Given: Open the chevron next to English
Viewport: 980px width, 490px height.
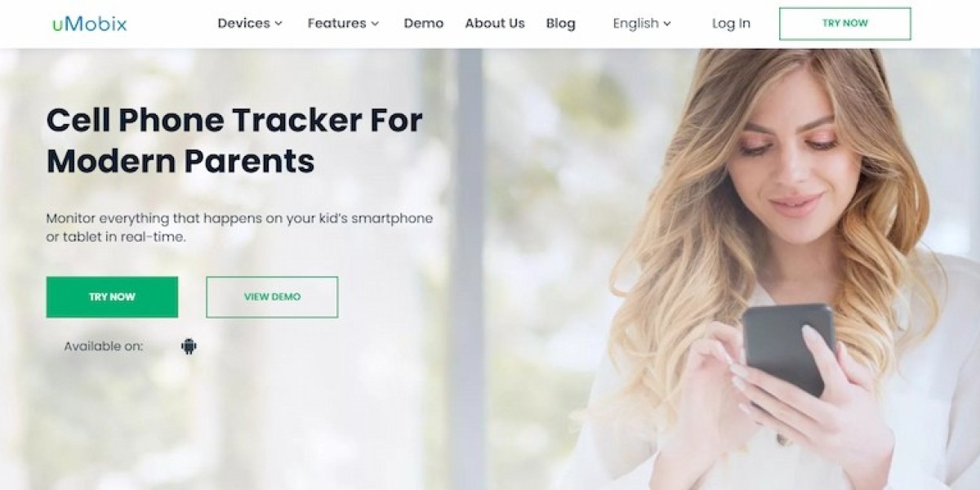Looking at the screenshot, I should pos(667,24).
